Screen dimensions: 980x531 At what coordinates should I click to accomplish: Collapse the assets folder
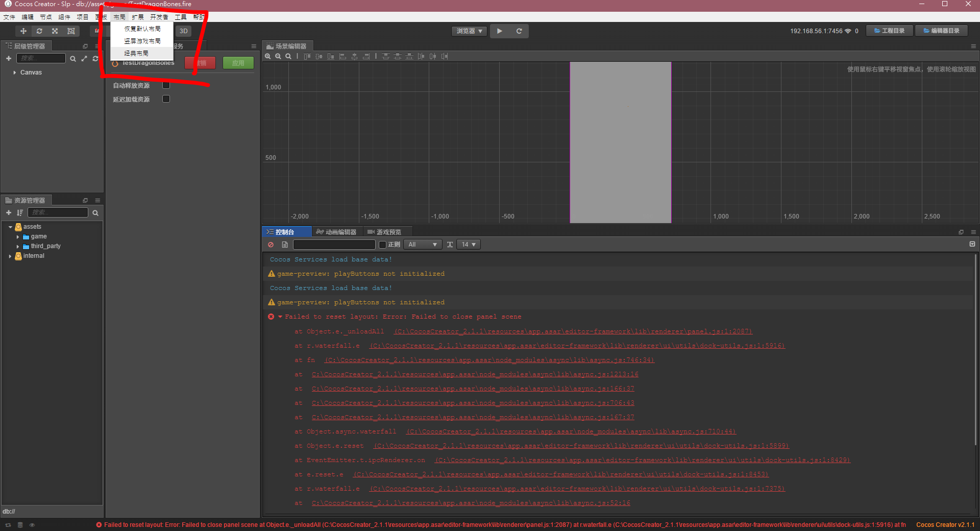10,227
